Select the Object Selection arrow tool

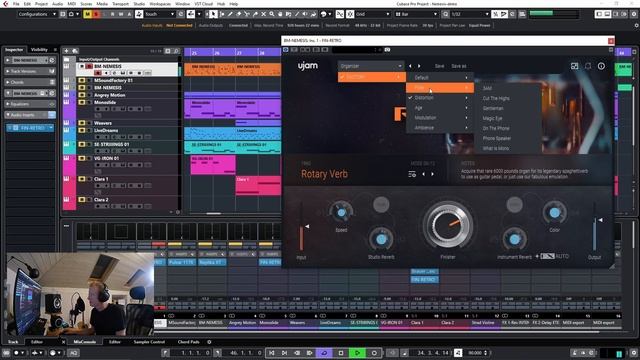click(x=213, y=14)
